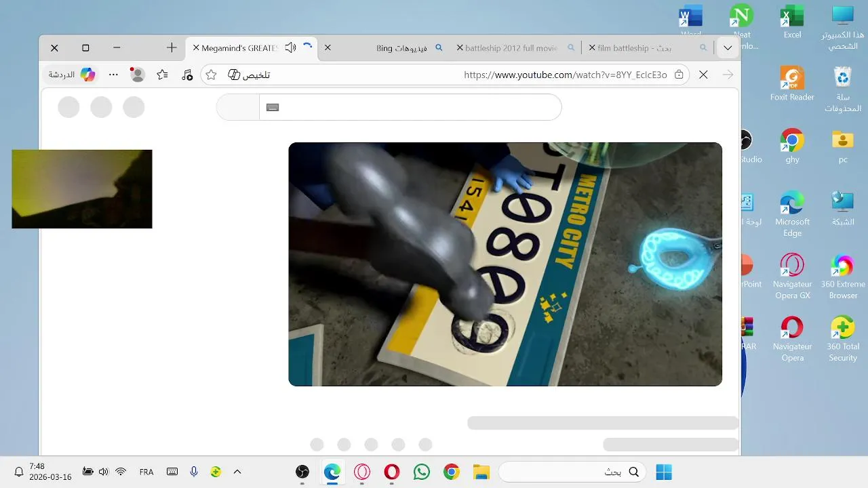
Task: Open Copilot chat الدردشة button
Action: tap(73, 75)
